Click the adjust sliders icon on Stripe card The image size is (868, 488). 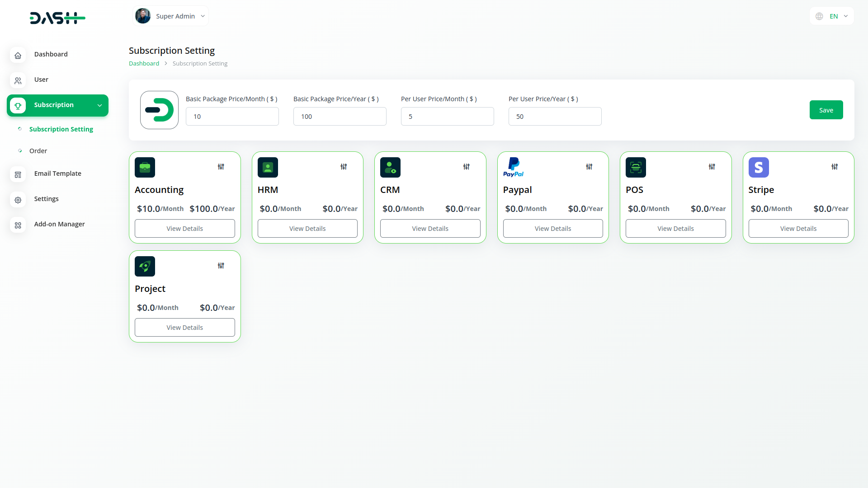tap(835, 167)
